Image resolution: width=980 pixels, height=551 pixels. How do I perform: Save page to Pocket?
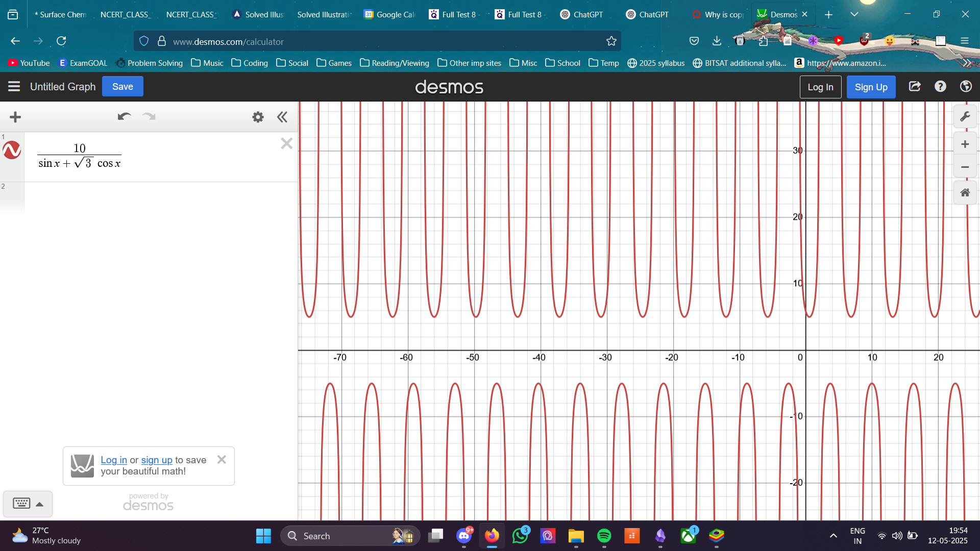coord(694,41)
